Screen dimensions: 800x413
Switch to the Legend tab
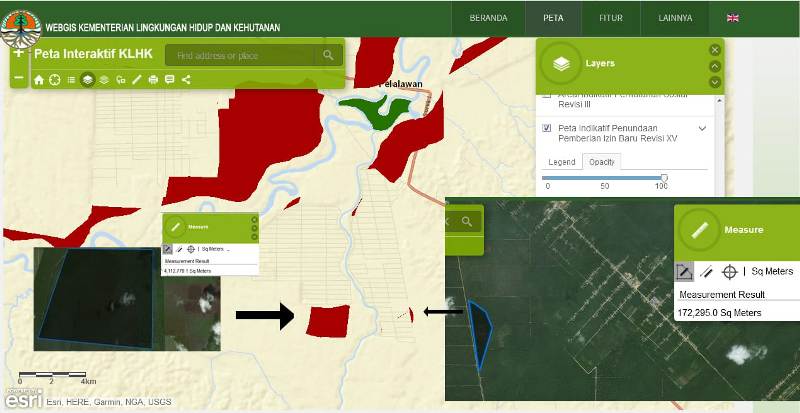[562, 162]
